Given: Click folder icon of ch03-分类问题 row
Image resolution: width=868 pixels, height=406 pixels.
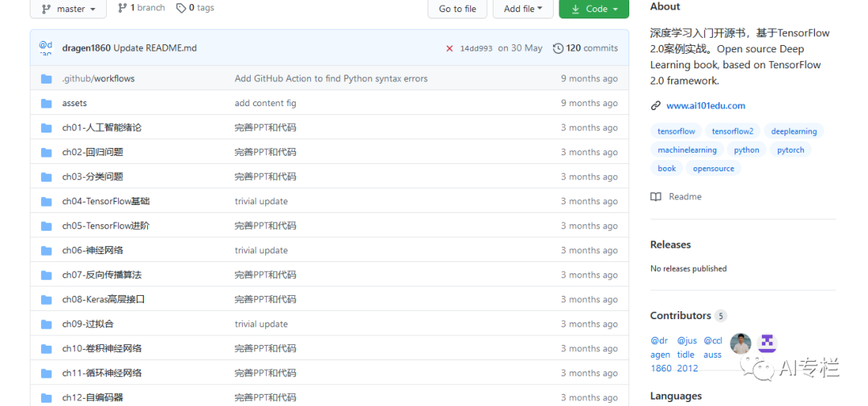Looking at the screenshot, I should coord(47,177).
